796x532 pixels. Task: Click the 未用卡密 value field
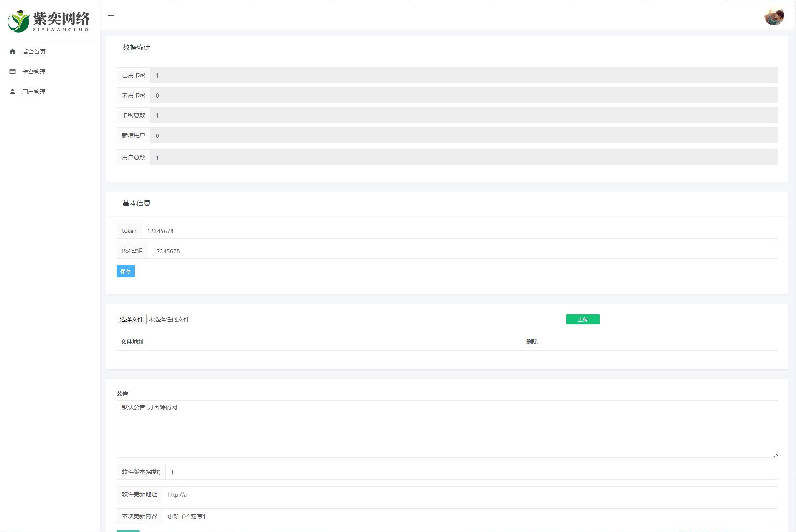(464, 95)
